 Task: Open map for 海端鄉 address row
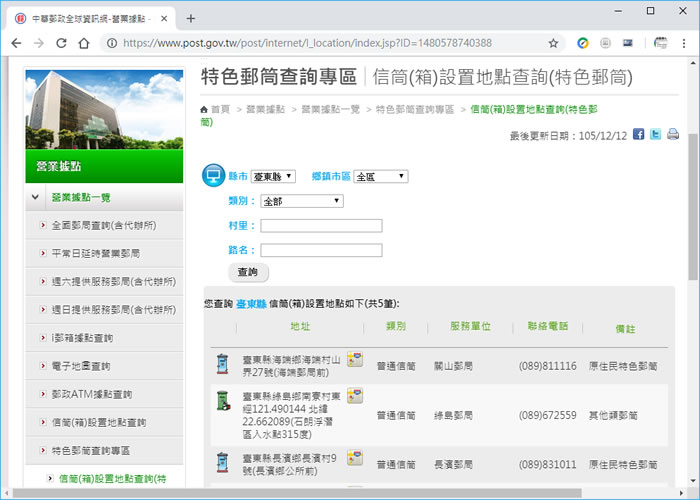355,359
